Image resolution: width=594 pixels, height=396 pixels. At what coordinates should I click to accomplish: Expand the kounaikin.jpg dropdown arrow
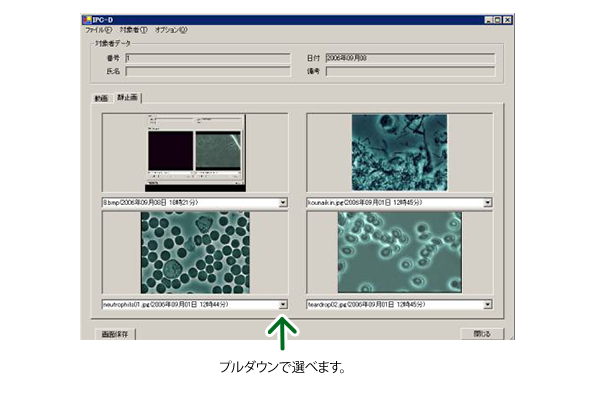point(488,203)
